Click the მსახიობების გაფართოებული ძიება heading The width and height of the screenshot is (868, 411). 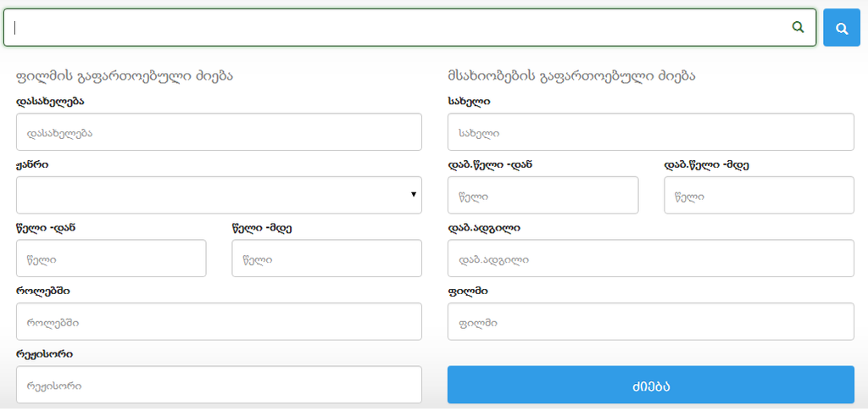click(x=571, y=76)
